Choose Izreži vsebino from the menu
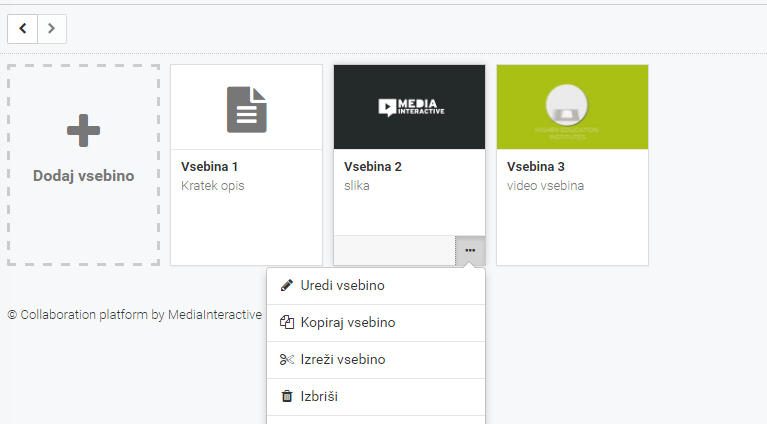This screenshot has width=767, height=424. click(376, 360)
